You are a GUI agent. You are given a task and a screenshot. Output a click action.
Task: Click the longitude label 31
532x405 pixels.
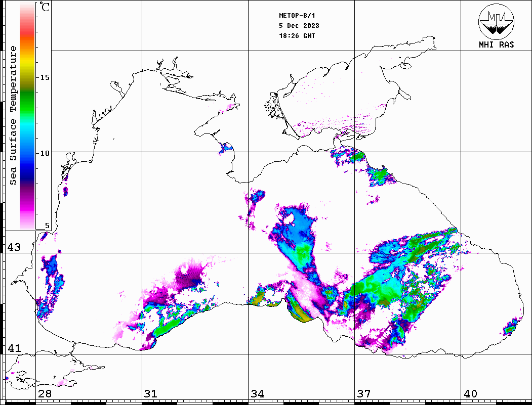[151, 394]
